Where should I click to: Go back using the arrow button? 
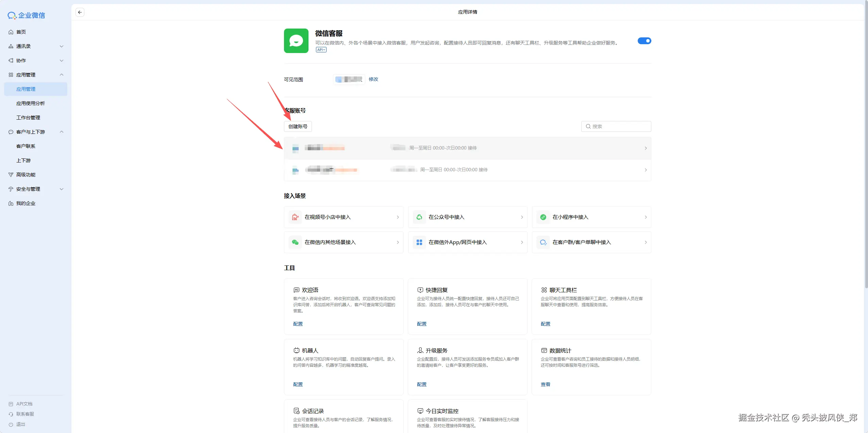click(x=80, y=12)
